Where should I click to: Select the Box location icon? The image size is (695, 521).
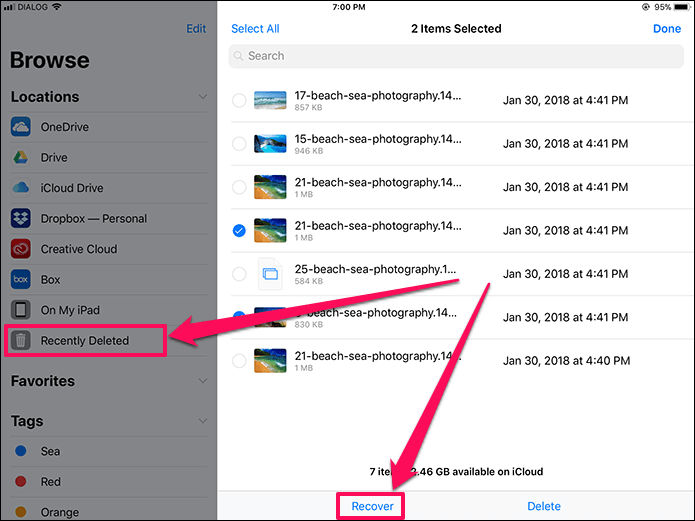[x=21, y=279]
